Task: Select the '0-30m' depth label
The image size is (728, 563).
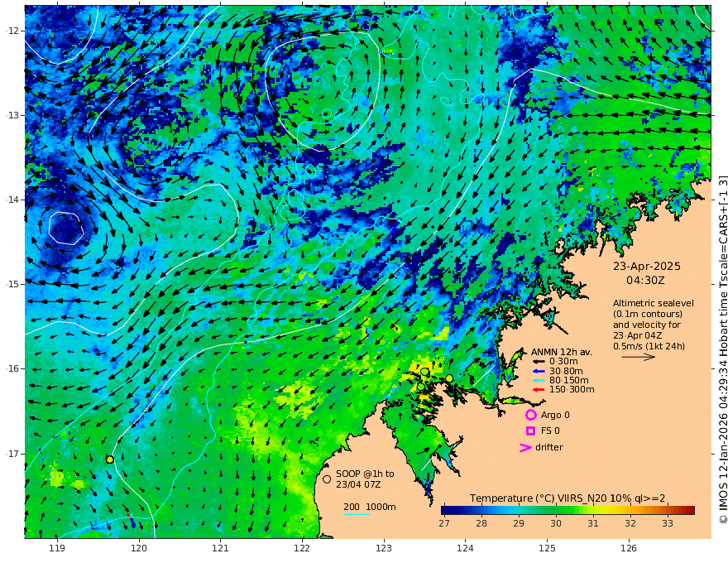Action: (563, 362)
